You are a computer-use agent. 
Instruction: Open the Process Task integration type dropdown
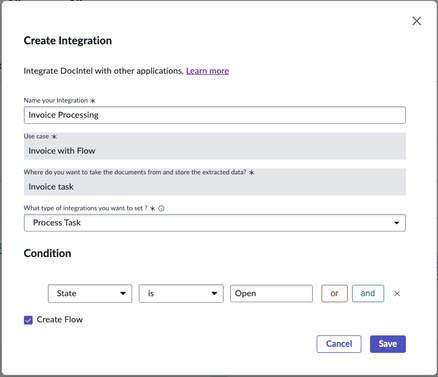point(215,223)
